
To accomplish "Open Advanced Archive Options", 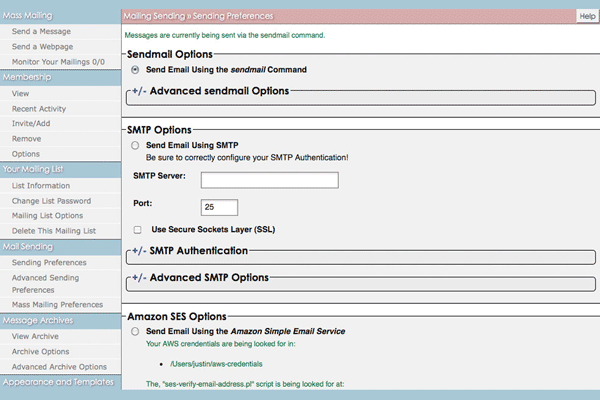I will click(x=59, y=367).
